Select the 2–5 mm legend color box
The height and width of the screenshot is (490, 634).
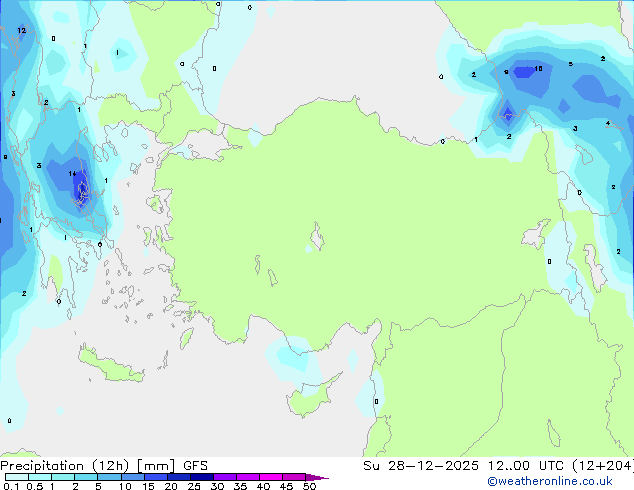tap(86, 477)
